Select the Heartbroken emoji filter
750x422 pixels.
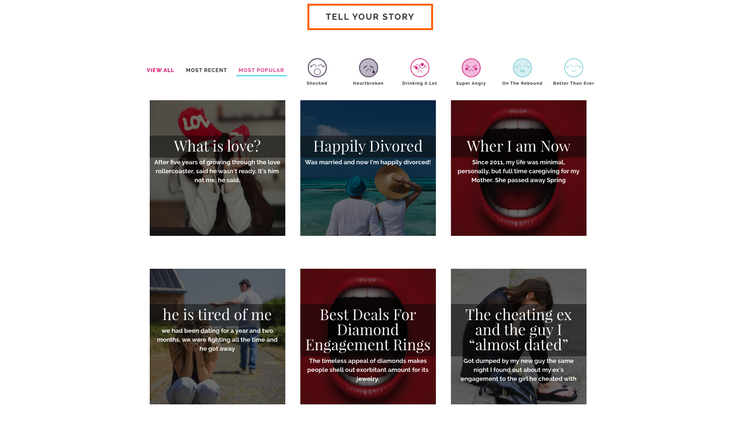click(x=368, y=68)
